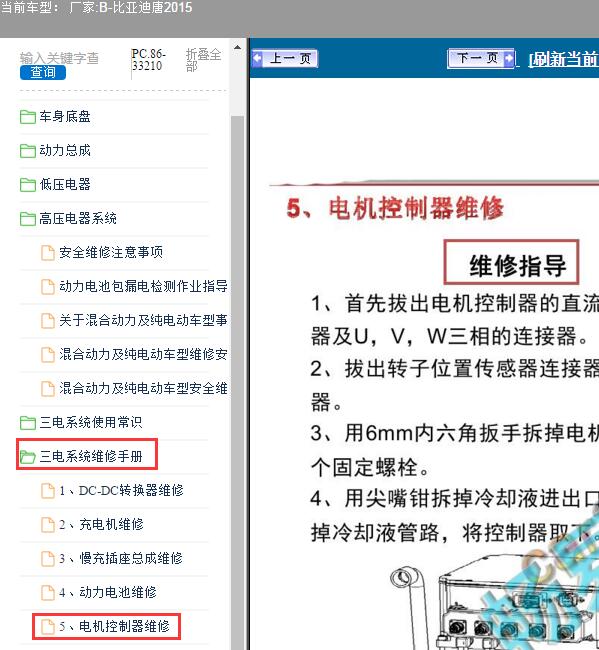Expand the 低压电器 tree item

pyautogui.click(x=65, y=184)
